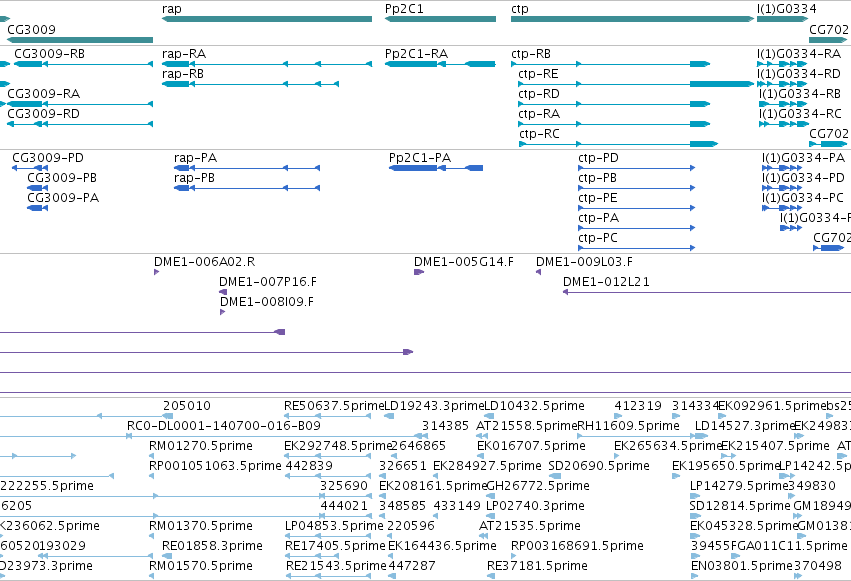The image size is (851, 581).
Task: Select protein ctp-PB
Action: [x=637, y=188]
